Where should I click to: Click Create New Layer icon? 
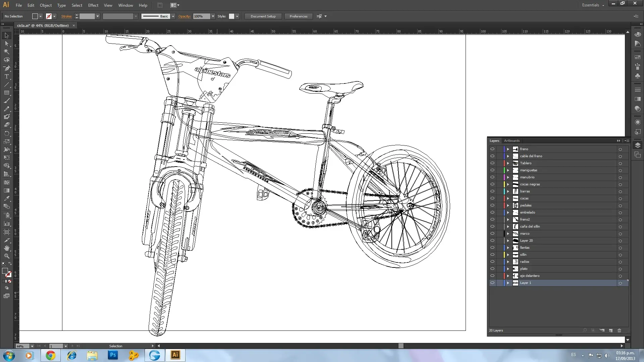pos(610,330)
